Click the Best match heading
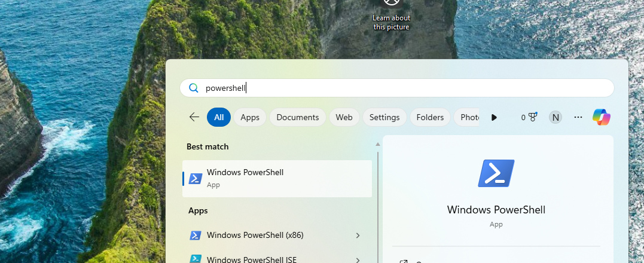Screen dimensions: 644x263 point(207,146)
